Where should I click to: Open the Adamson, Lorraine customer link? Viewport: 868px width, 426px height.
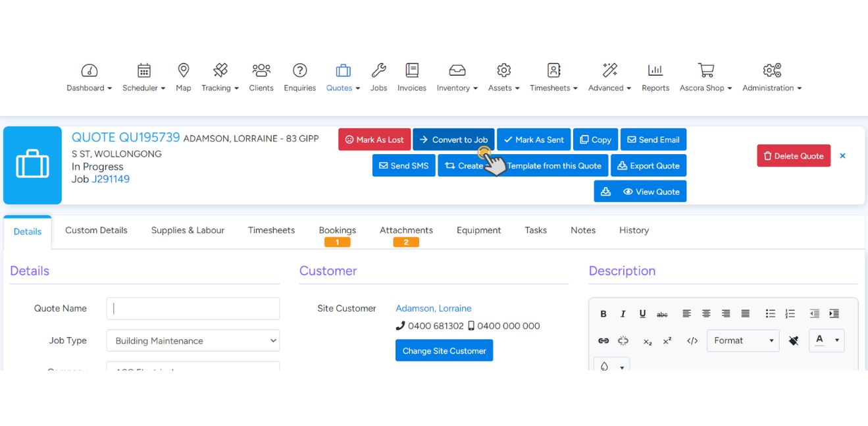click(x=433, y=308)
